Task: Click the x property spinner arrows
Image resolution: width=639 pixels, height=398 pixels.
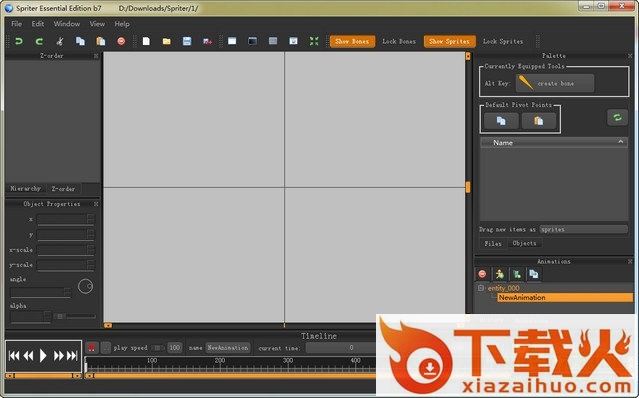Action: click(90, 219)
